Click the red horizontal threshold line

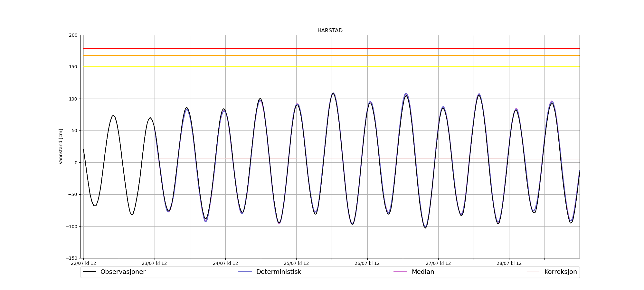(331, 48)
